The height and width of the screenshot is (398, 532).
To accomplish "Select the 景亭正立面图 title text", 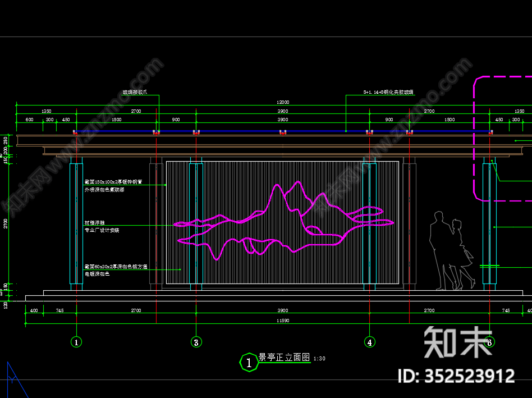I will [283, 358].
